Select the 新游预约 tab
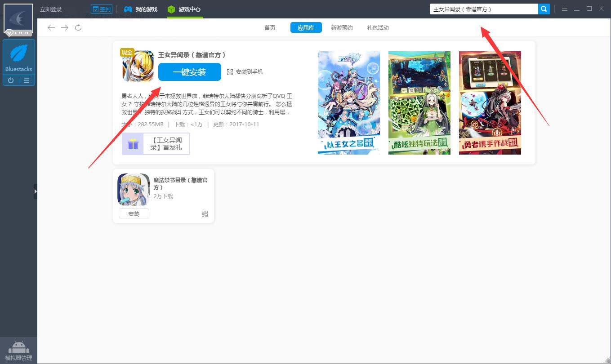Image resolution: width=611 pixels, height=364 pixels. pos(342,28)
